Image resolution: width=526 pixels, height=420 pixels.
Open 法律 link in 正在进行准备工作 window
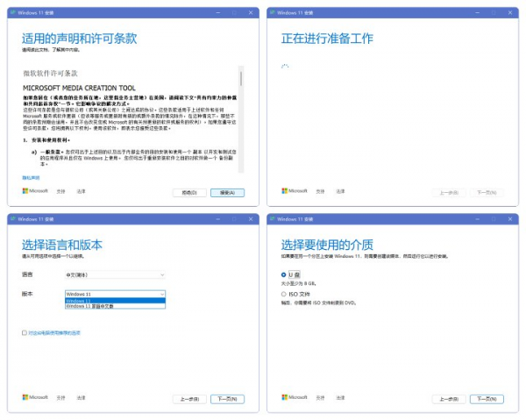point(340,191)
